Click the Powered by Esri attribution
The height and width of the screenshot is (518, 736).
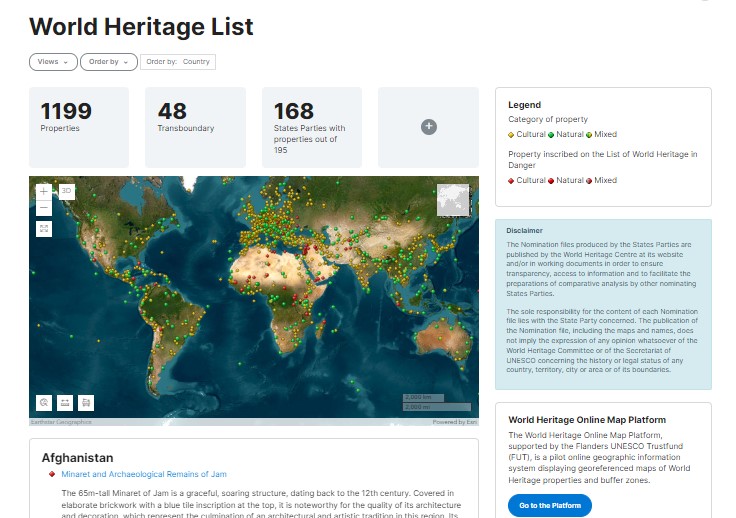(x=455, y=422)
